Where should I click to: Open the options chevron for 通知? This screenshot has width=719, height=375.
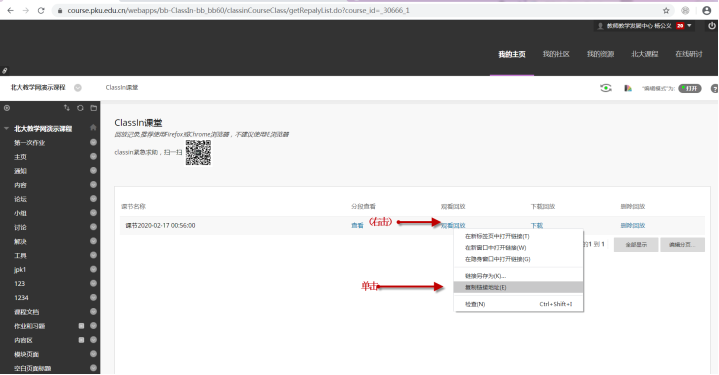pos(94,171)
